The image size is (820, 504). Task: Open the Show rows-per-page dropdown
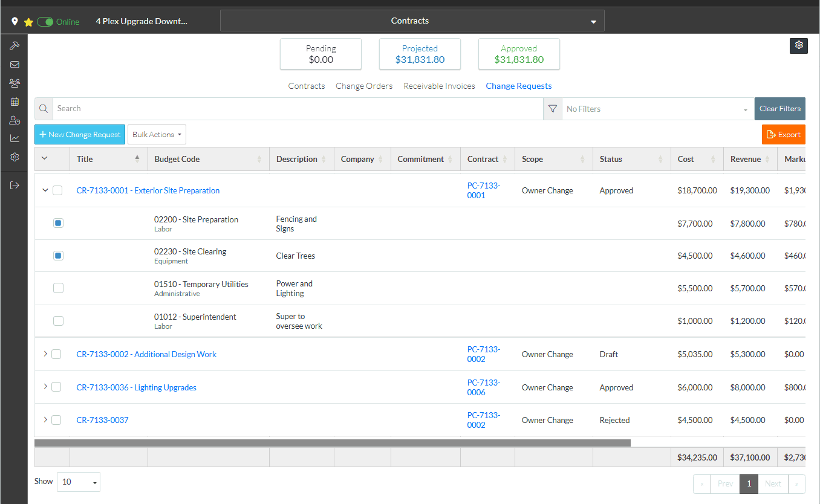(x=79, y=482)
